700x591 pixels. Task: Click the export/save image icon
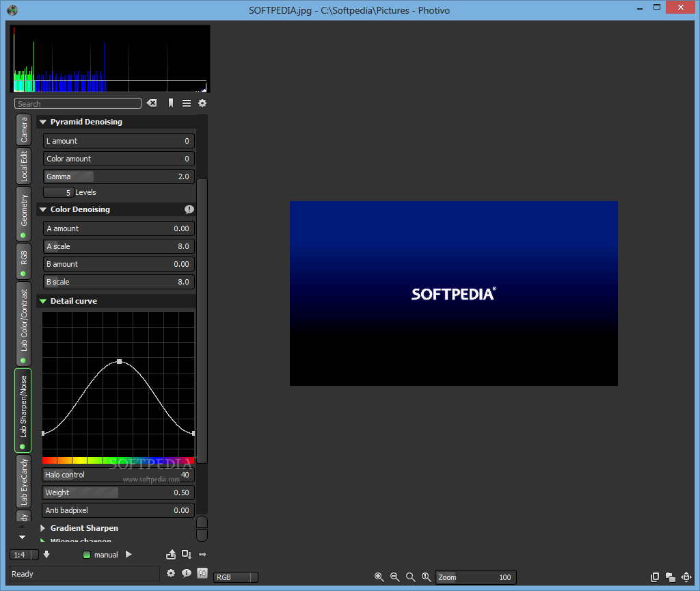click(x=171, y=554)
